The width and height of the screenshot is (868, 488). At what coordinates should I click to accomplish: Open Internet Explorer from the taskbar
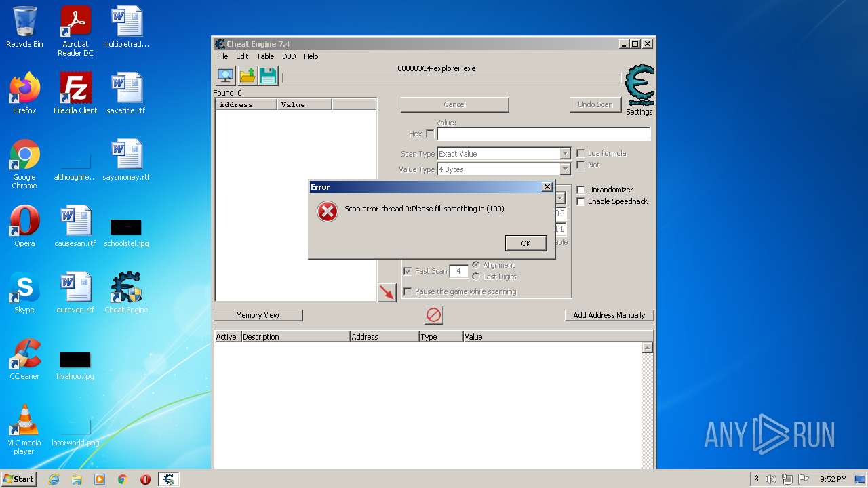coord(54,479)
